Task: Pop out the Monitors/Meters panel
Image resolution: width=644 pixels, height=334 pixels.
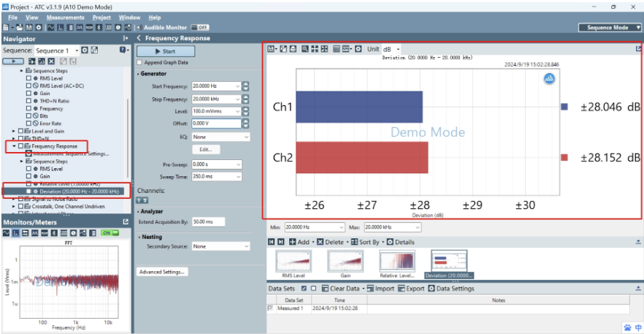Action: [x=126, y=221]
